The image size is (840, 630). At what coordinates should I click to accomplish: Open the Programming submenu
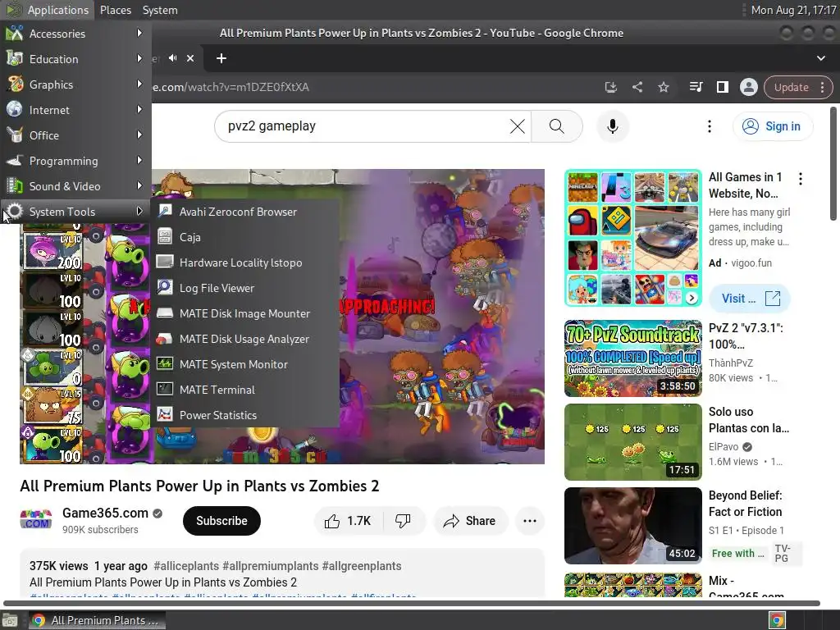(x=75, y=161)
